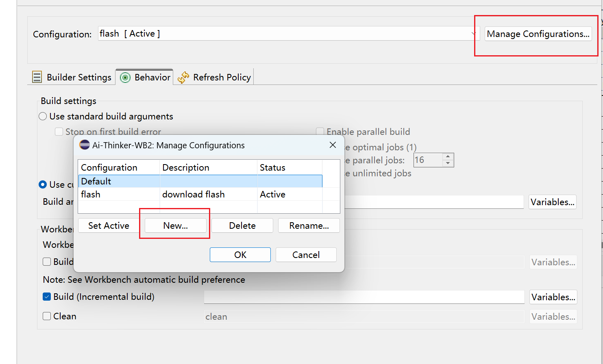Toggle the Build on resource save checkbox
The image size is (603, 364).
(x=47, y=262)
